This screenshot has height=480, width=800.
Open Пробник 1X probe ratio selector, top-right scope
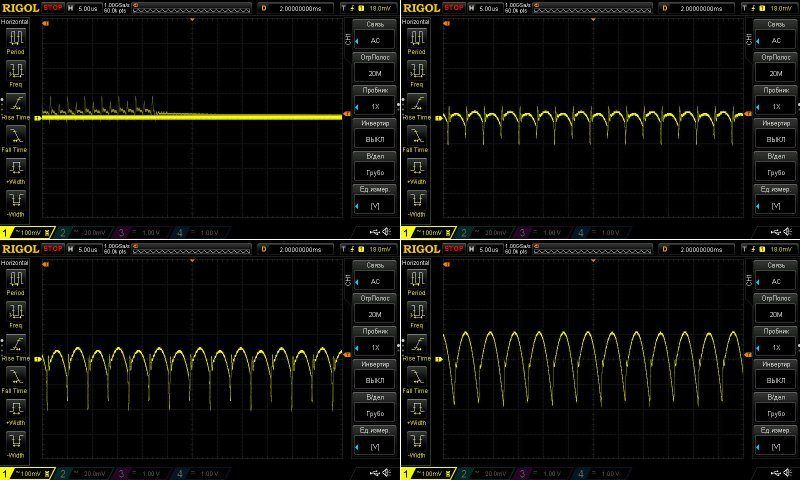[775, 100]
